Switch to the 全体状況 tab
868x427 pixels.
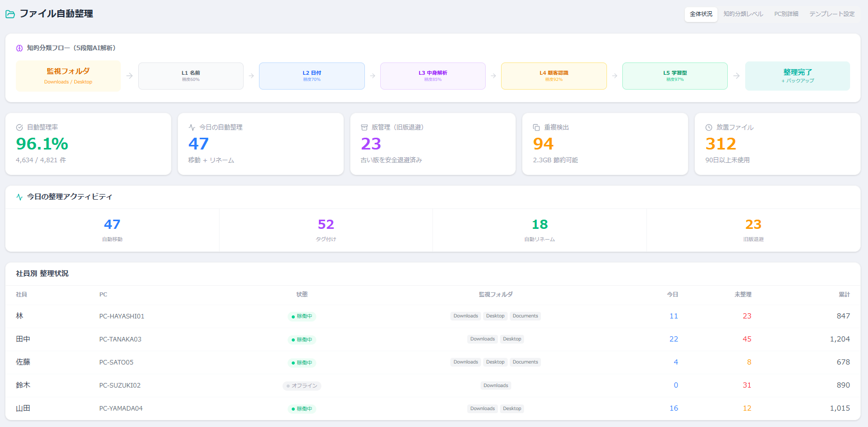tap(701, 14)
